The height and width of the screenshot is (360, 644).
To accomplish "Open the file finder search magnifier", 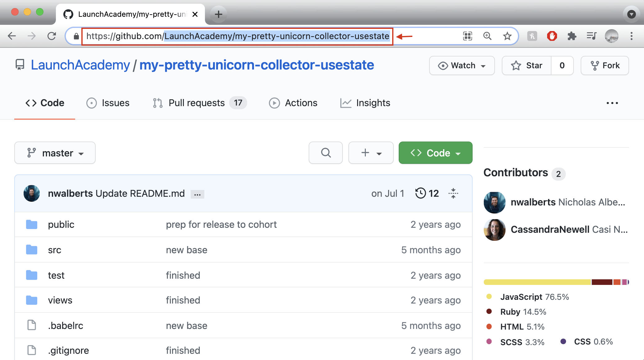I will 325,153.
